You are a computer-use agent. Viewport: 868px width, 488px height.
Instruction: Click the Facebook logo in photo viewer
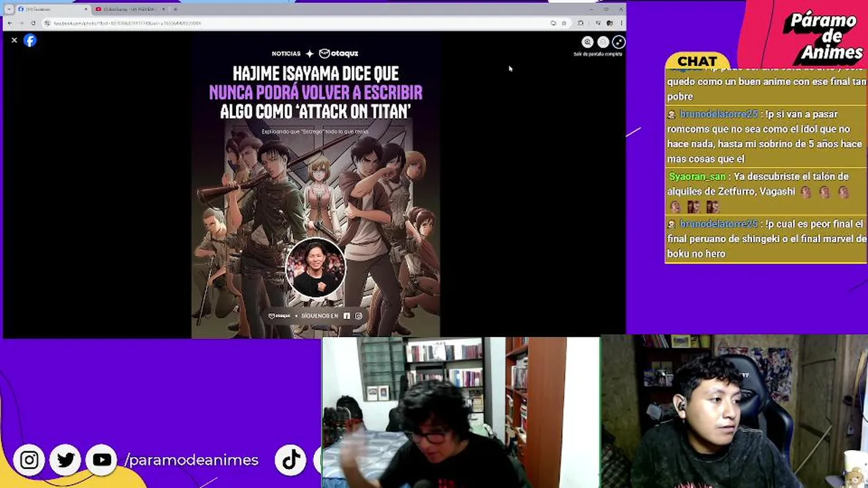(x=30, y=41)
